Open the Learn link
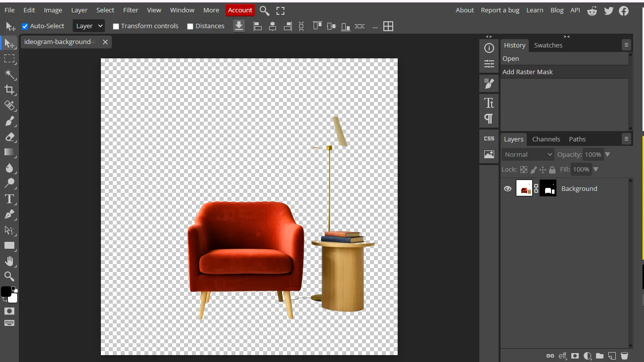 click(x=535, y=10)
